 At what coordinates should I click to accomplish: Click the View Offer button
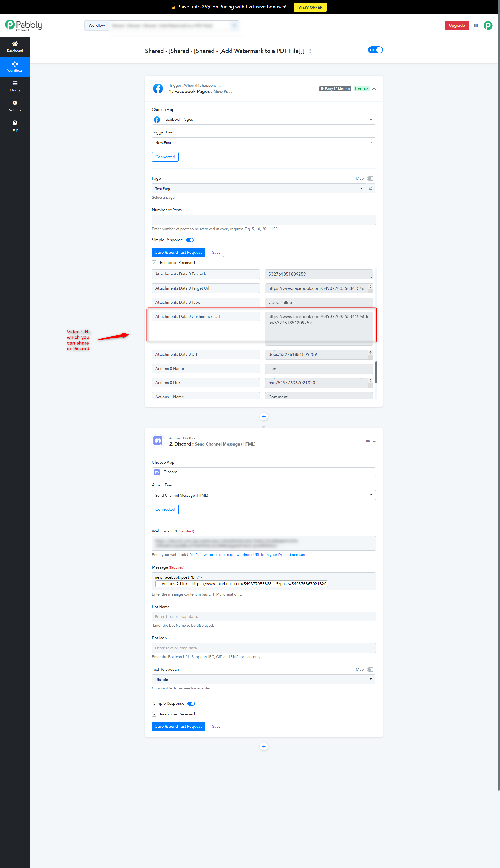point(310,7)
